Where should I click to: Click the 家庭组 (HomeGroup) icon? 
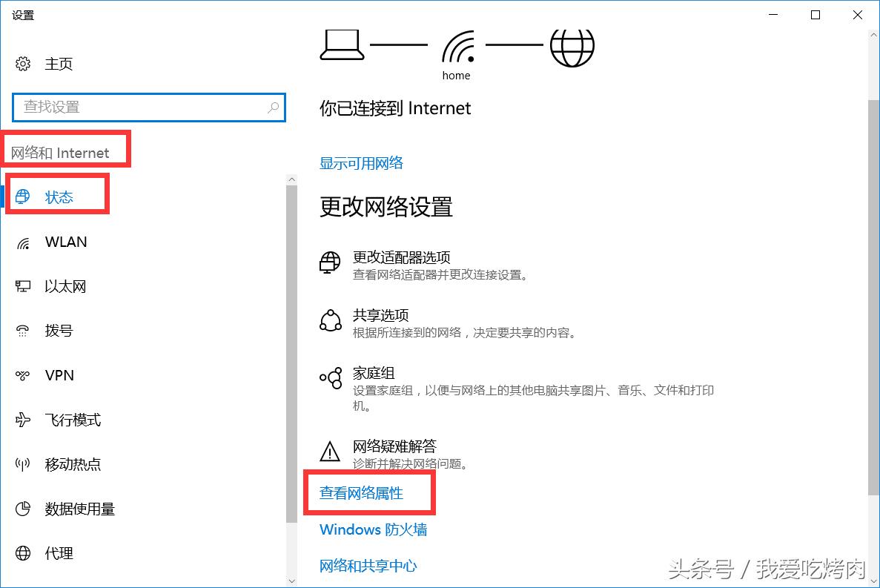pyautogui.click(x=330, y=378)
